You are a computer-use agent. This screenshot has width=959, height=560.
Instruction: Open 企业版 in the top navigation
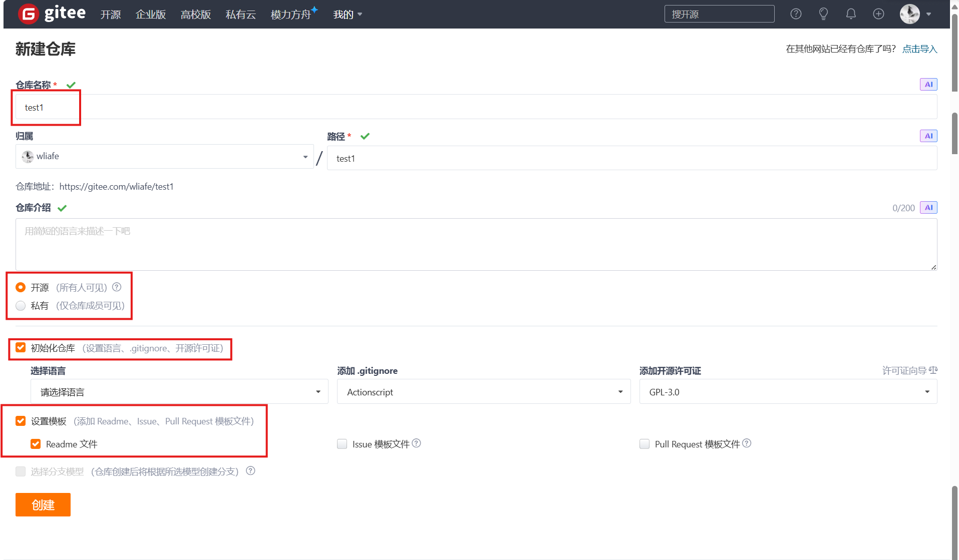(x=150, y=15)
